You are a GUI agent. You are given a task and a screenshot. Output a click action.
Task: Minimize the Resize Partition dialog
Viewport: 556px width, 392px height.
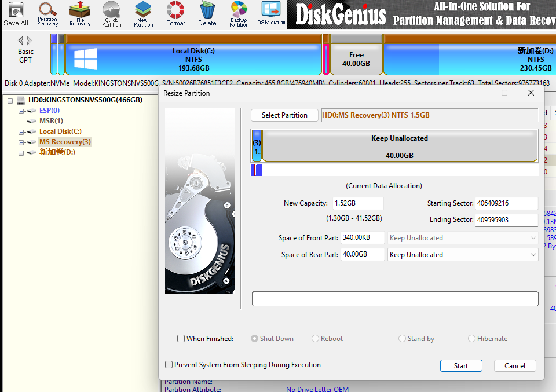[x=478, y=93]
